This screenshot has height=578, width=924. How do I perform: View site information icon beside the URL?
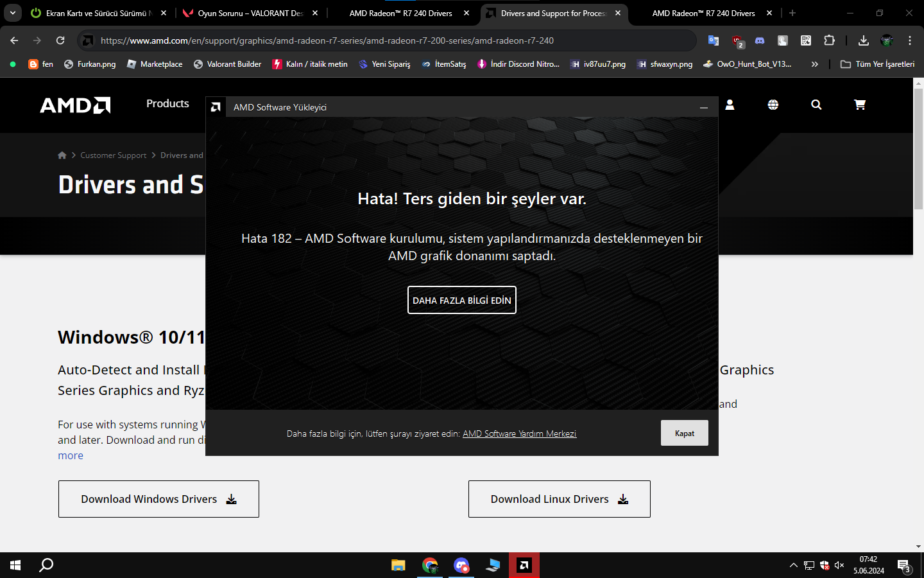[88, 40]
